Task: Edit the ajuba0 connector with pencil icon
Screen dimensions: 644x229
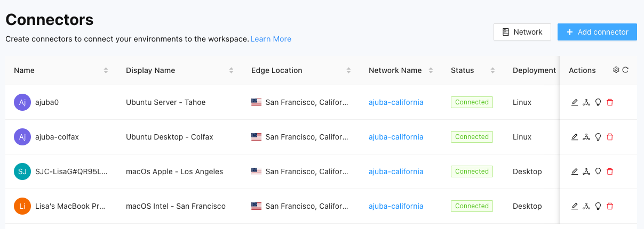Action: click(x=575, y=102)
